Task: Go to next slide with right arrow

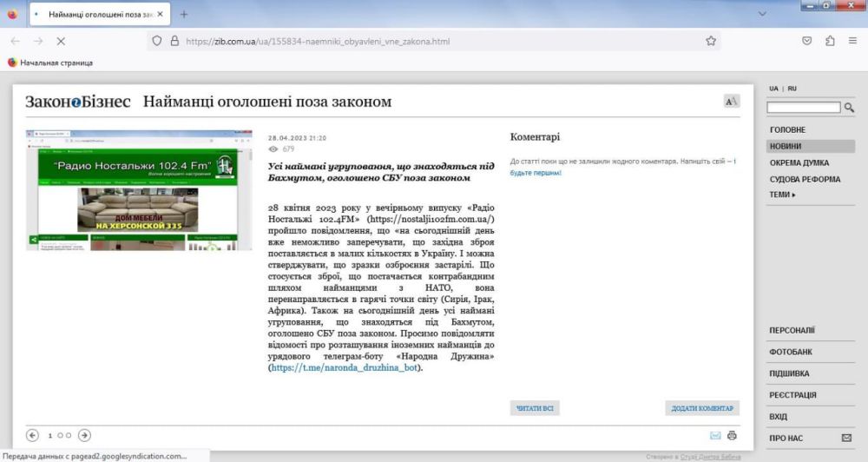Action: point(84,435)
